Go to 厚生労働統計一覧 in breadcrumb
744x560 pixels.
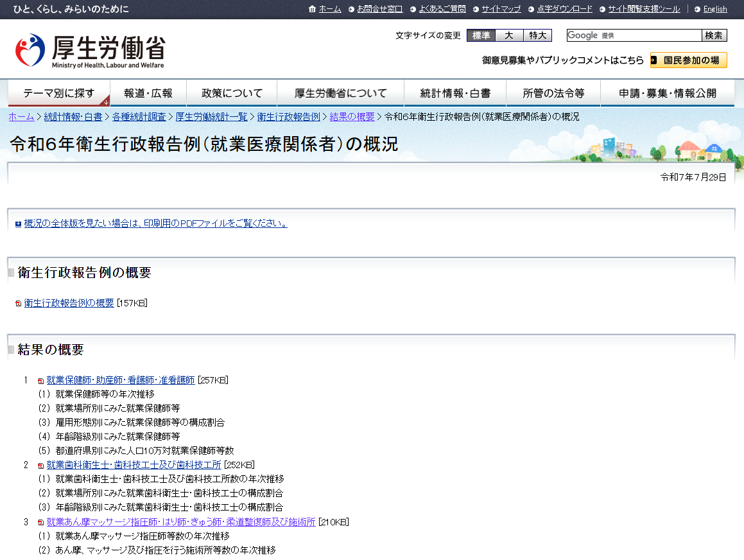click(x=211, y=117)
